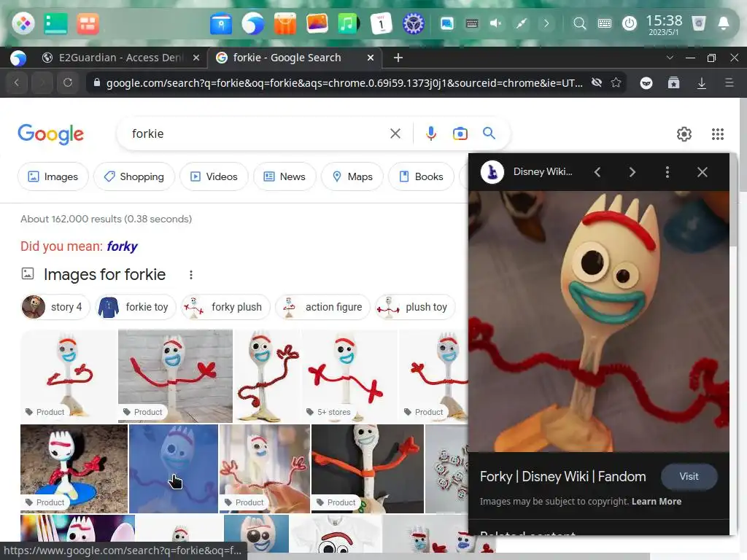Screen dimensions: 747x560
Task: Toggle the tracking protection eye icon
Action: coord(597,82)
